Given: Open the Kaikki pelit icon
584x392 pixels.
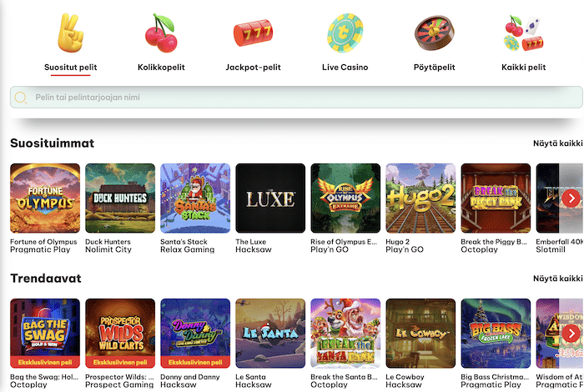Looking at the screenshot, I should 523,33.
